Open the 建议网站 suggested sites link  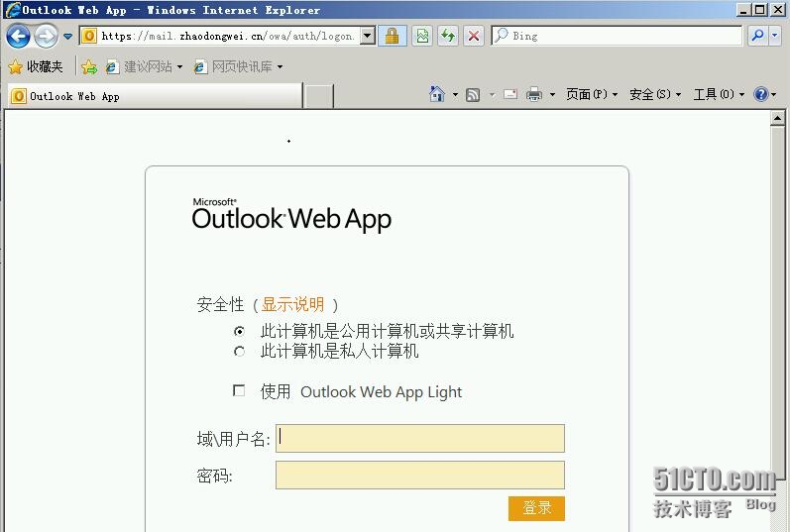click(x=144, y=66)
